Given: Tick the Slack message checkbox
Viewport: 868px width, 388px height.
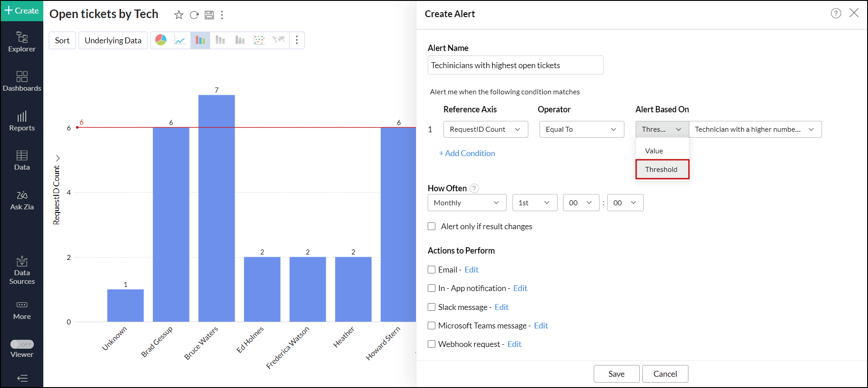Looking at the screenshot, I should pos(432,307).
